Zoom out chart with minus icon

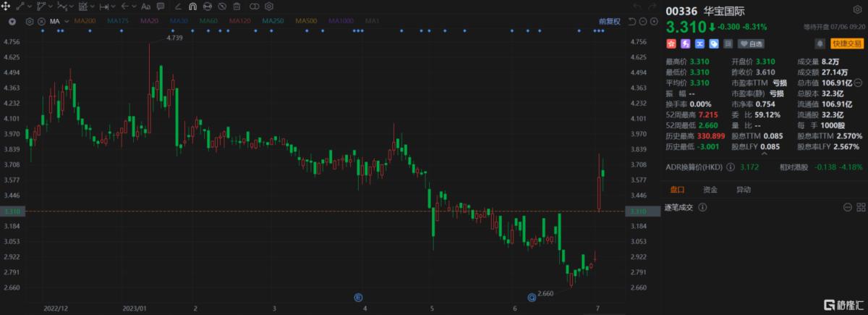click(x=642, y=22)
